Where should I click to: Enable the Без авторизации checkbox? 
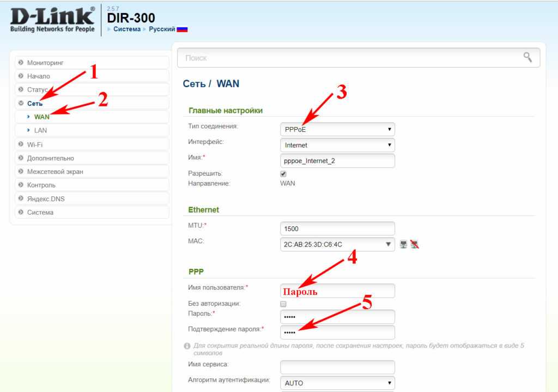pyautogui.click(x=283, y=304)
